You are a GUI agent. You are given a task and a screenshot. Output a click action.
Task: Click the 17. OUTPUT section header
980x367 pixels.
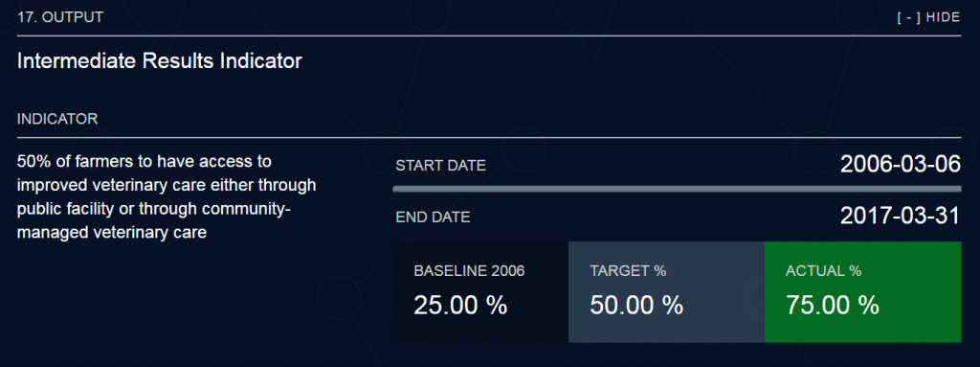click(x=60, y=17)
